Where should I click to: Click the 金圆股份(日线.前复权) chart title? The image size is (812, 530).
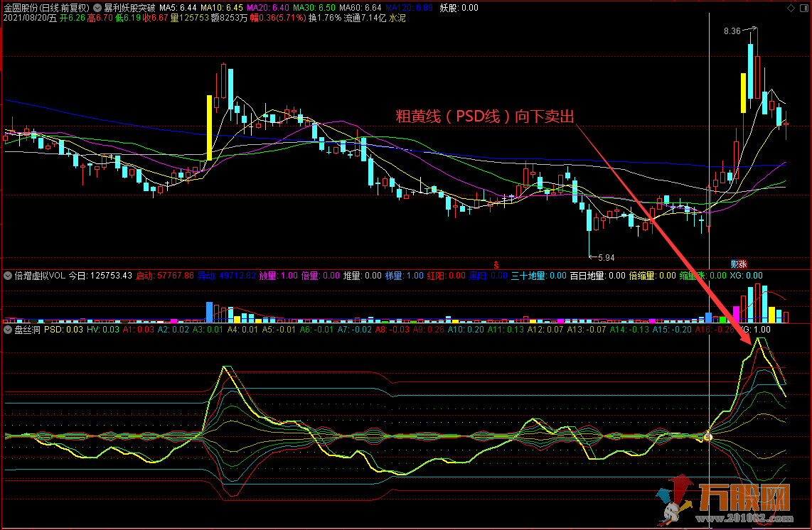pos(47,8)
